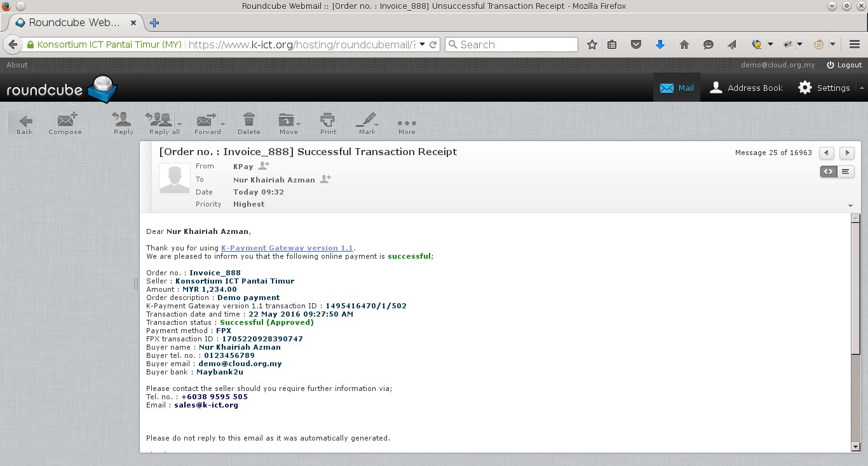Go back to the message list

click(24, 123)
